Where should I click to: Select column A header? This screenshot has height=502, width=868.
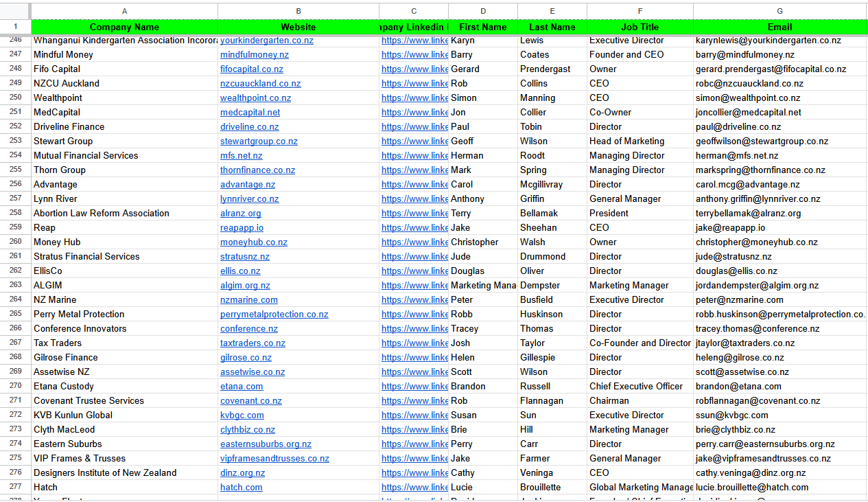click(124, 11)
